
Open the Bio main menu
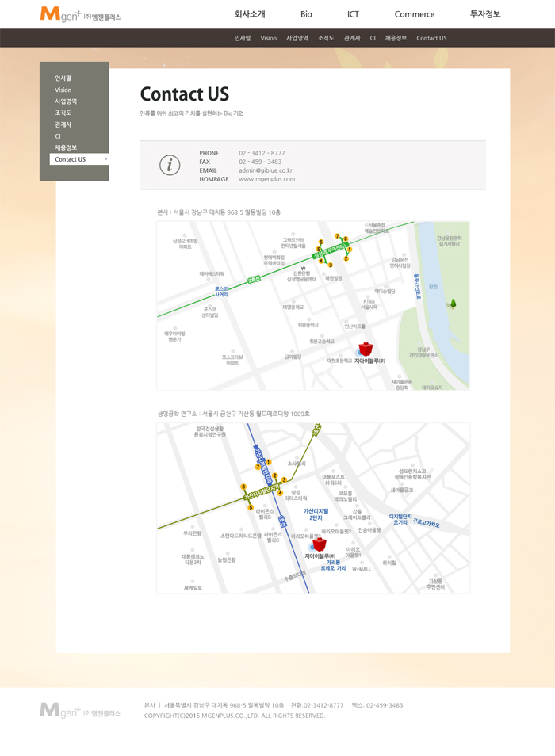[306, 14]
